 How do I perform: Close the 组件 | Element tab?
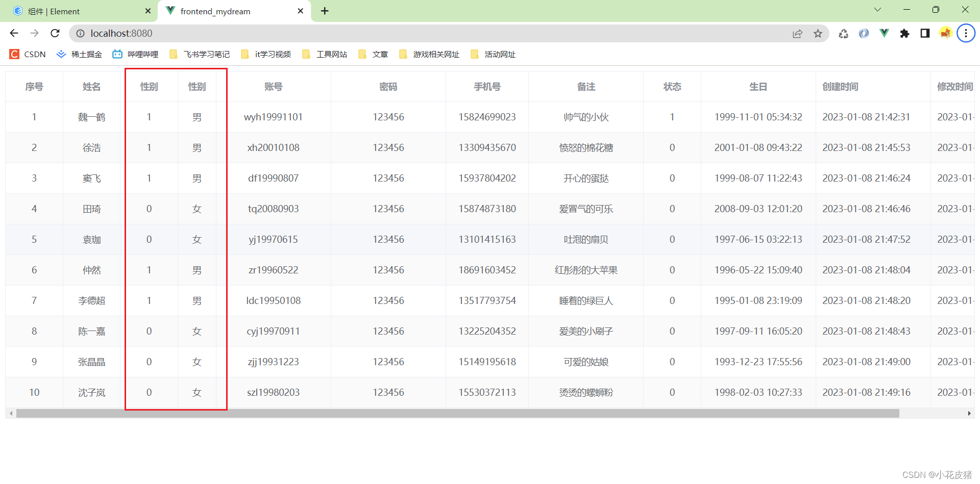click(148, 11)
